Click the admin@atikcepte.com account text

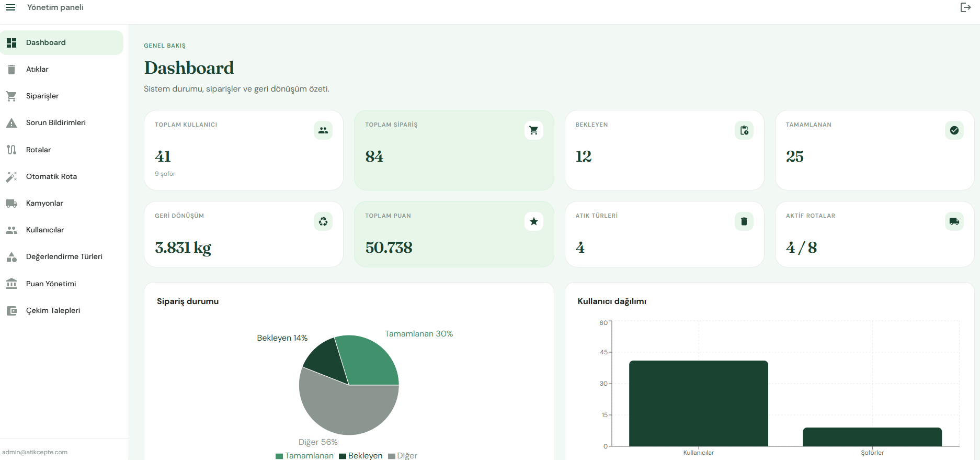click(35, 453)
